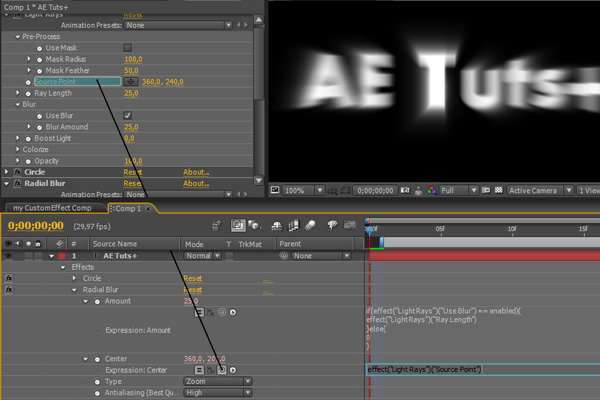600x400 pixels.
Task: Switch to my Custom Effect Comp tab
Action: (x=53, y=208)
